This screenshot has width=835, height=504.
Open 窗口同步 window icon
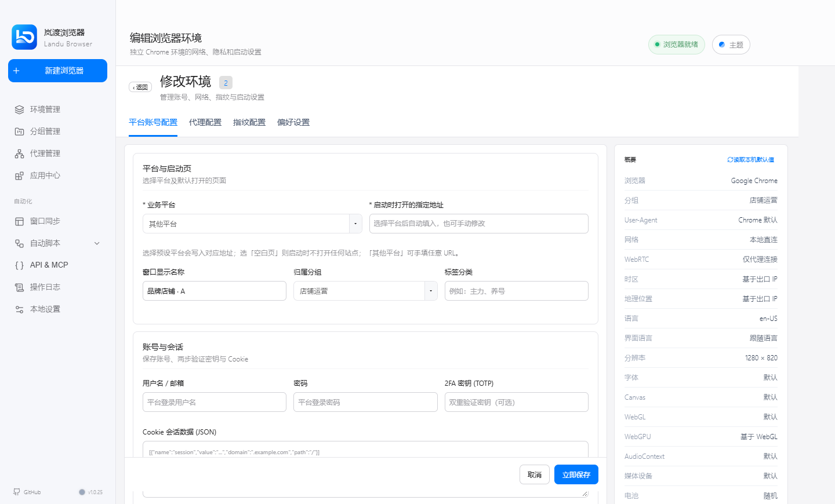tap(19, 221)
